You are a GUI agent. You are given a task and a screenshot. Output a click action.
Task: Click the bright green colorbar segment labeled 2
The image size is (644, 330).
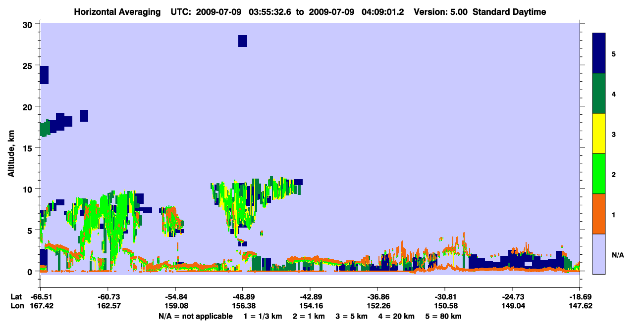[599, 174]
